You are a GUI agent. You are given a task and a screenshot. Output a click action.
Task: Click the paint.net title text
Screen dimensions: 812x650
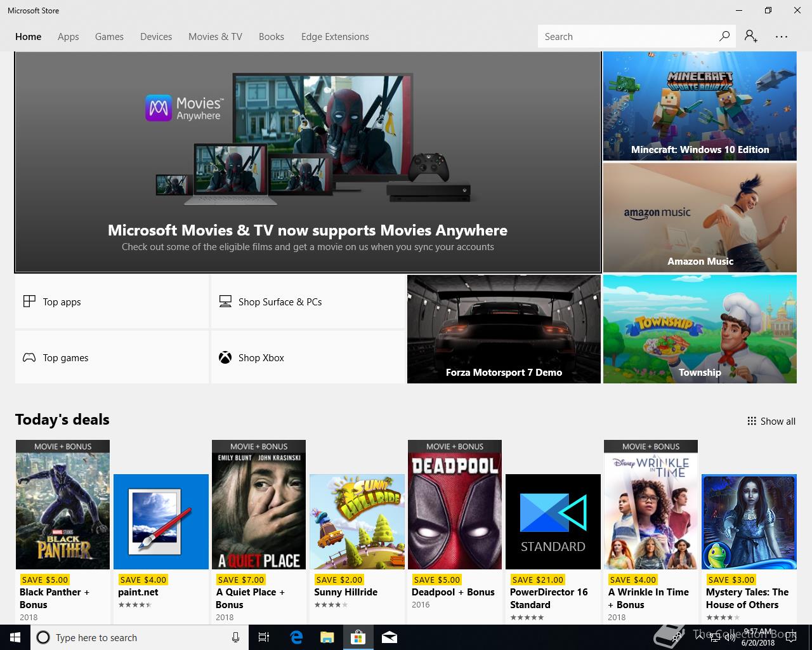click(x=138, y=592)
